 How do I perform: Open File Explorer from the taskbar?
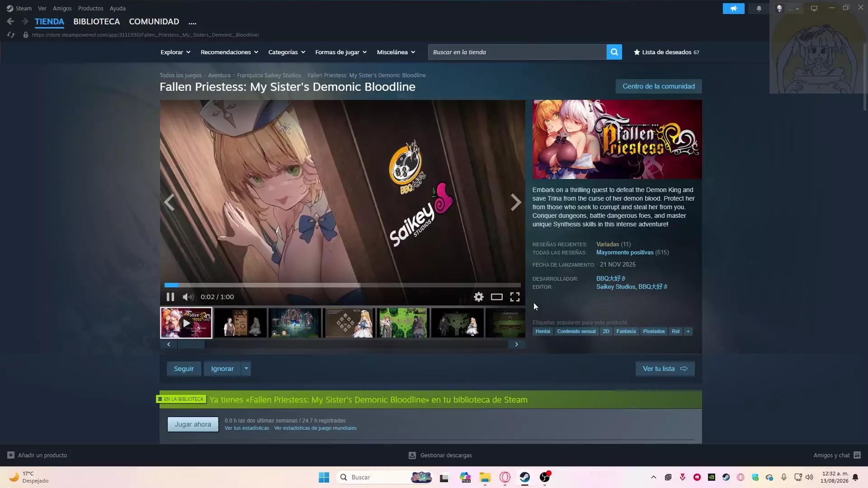[485, 477]
